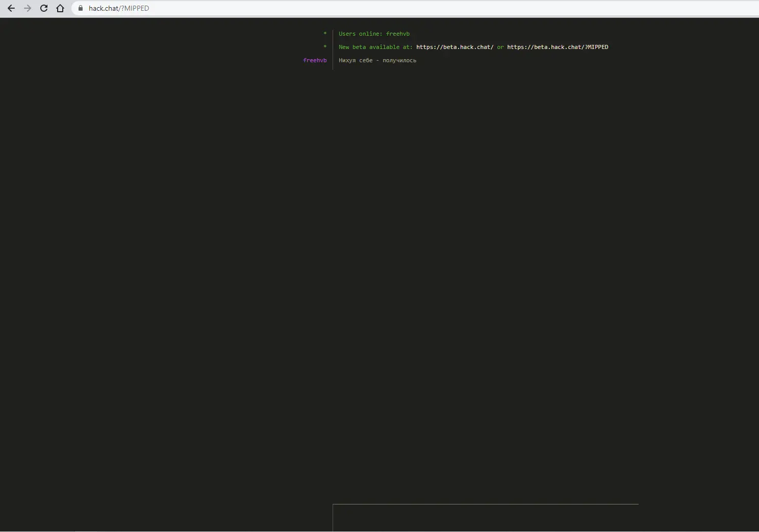Open the browser home page icon
The image size is (759, 532).
[60, 8]
